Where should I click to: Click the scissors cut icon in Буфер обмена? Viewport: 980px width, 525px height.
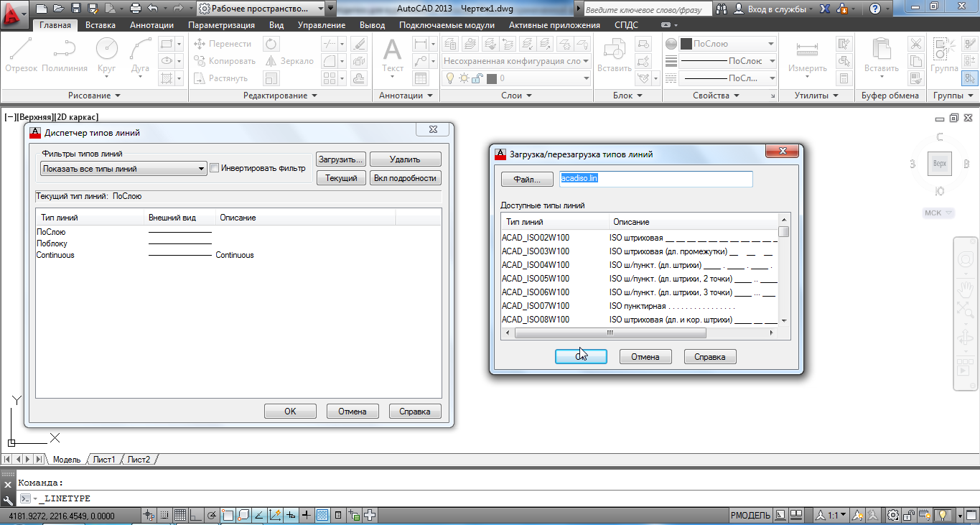[x=915, y=44]
